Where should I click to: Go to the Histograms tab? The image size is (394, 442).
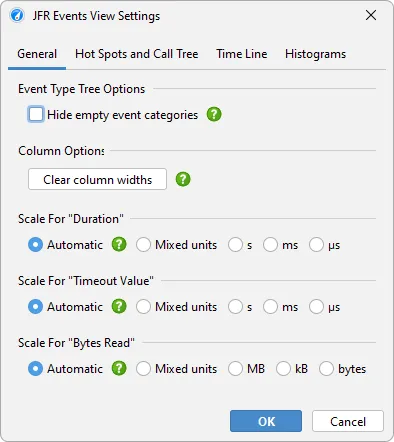(x=315, y=54)
